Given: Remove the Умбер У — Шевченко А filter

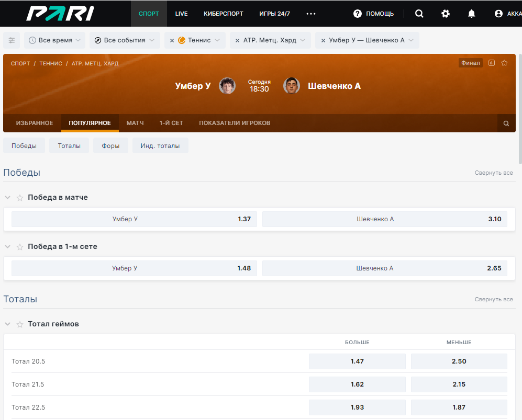Looking at the screenshot, I should pyautogui.click(x=323, y=41).
